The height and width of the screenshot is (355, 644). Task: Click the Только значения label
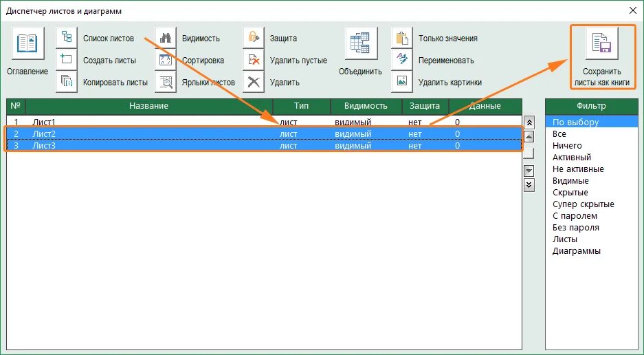447,39
